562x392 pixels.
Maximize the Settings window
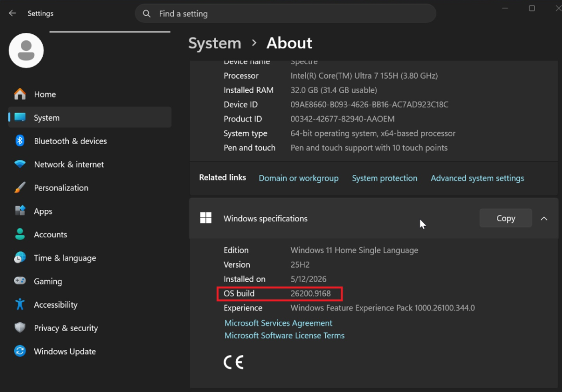(x=532, y=8)
